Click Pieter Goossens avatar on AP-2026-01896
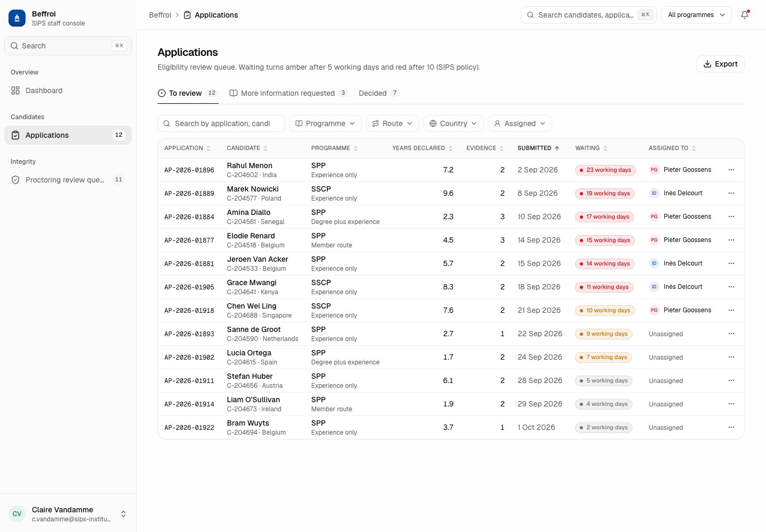Screen dimensions: 766x532 [x=654, y=170]
